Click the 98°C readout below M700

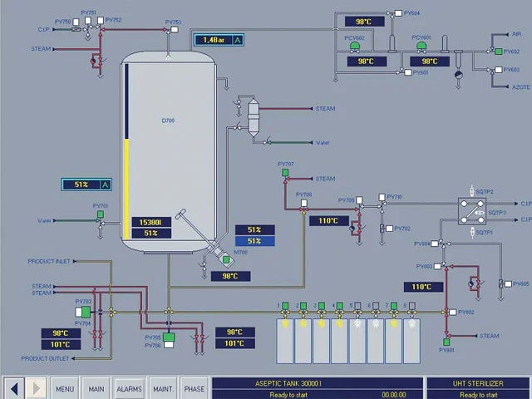click(x=230, y=277)
